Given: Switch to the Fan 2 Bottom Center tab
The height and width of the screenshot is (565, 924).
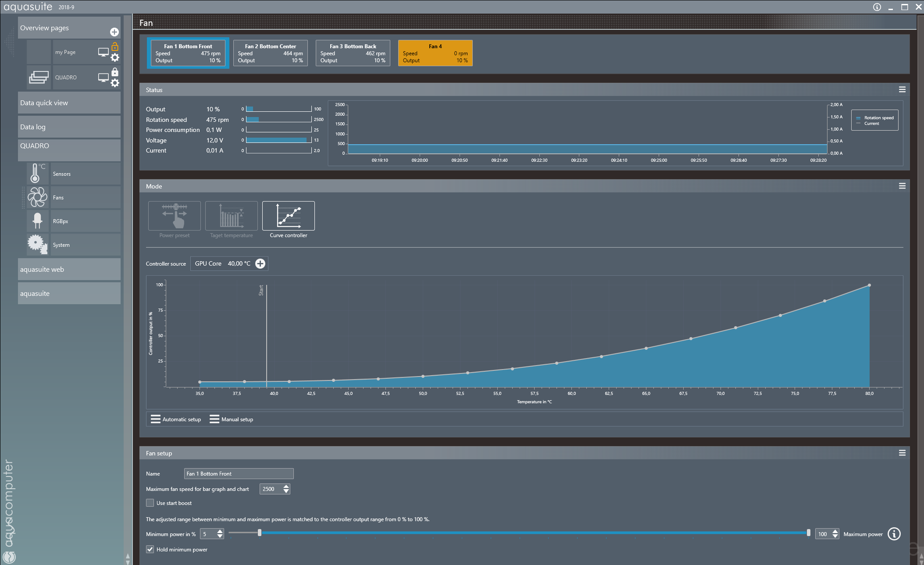Looking at the screenshot, I should click(270, 53).
